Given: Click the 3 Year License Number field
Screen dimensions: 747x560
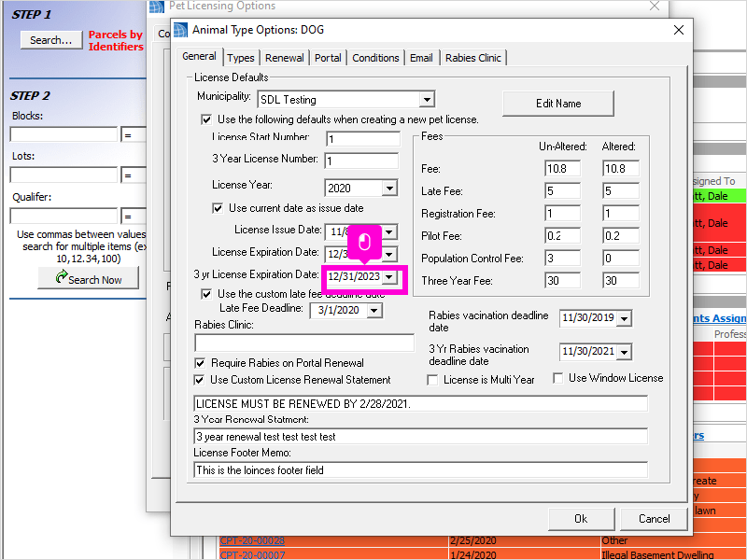Looking at the screenshot, I should click(x=361, y=161).
